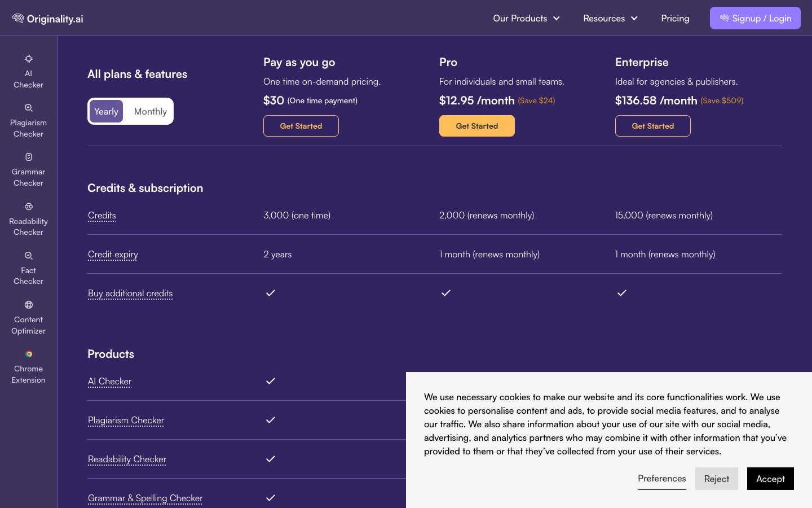Open the AI Checker sidebar icon

point(28,59)
